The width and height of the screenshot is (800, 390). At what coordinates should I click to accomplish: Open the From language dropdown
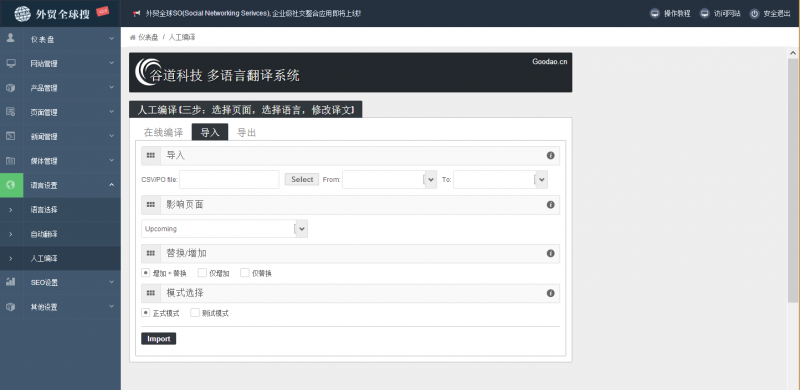389,180
